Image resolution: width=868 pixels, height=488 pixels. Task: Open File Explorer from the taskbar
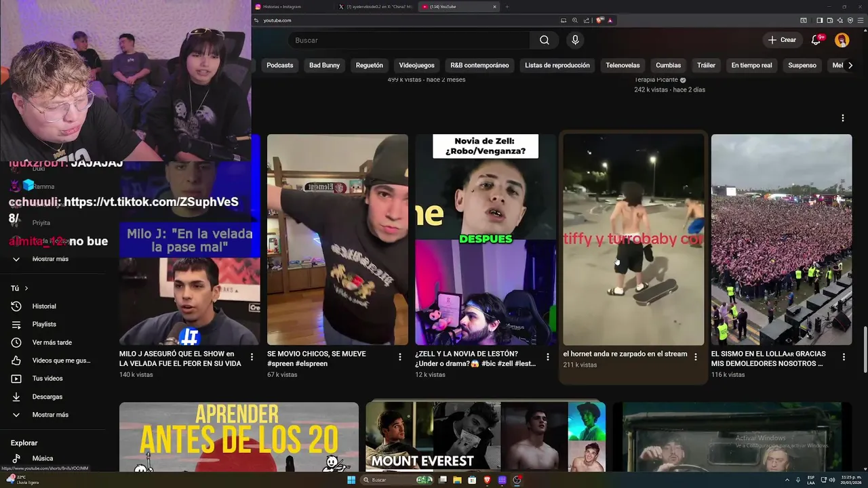click(x=457, y=480)
